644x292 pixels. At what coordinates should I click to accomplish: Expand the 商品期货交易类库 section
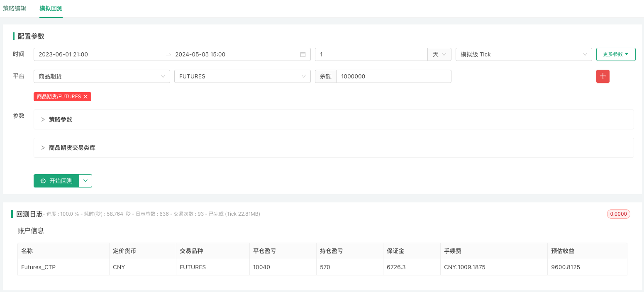[334, 148]
